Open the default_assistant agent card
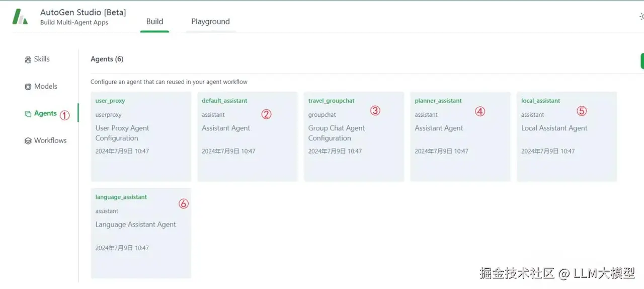The height and width of the screenshot is (289, 644). point(248,136)
